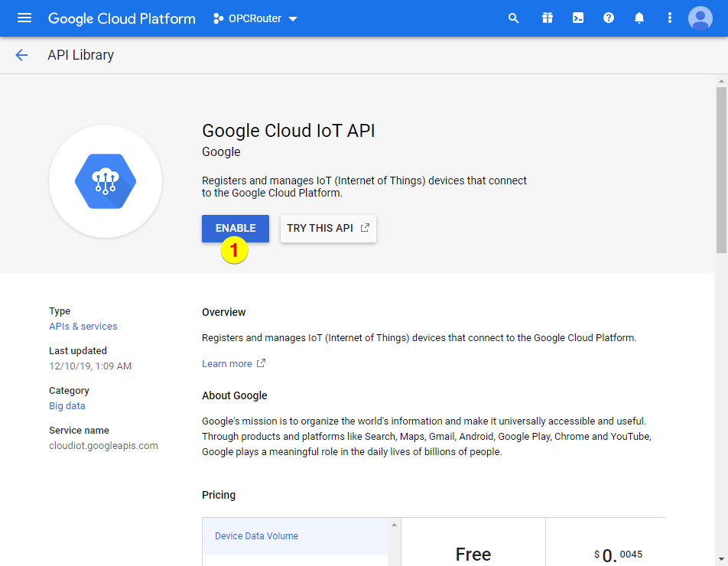Click the Cloud IoT hexagon logo
The height and width of the screenshot is (566, 728).
click(x=106, y=181)
